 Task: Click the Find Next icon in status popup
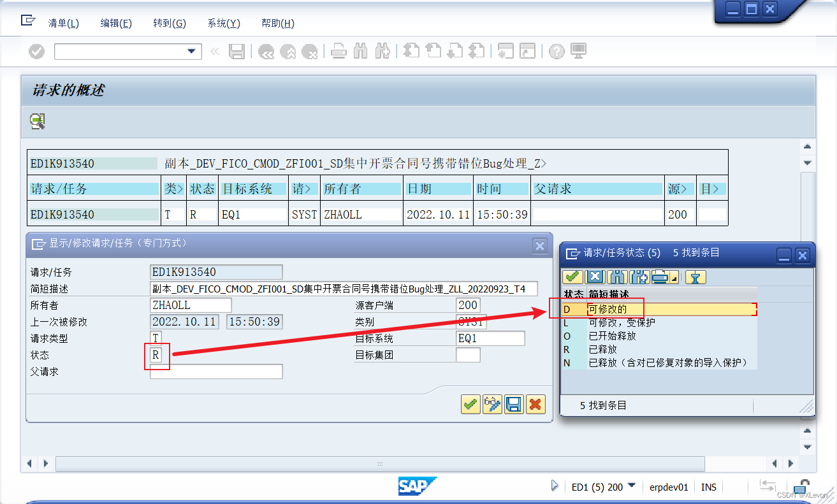pyautogui.click(x=639, y=277)
